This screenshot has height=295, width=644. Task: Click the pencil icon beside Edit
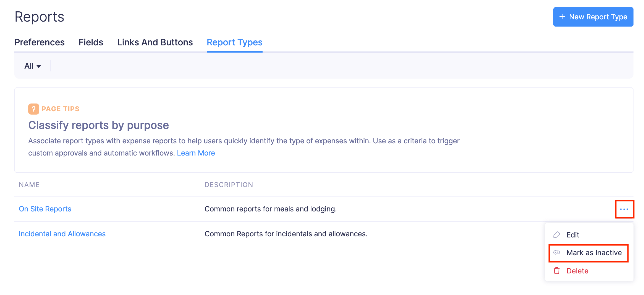point(556,235)
